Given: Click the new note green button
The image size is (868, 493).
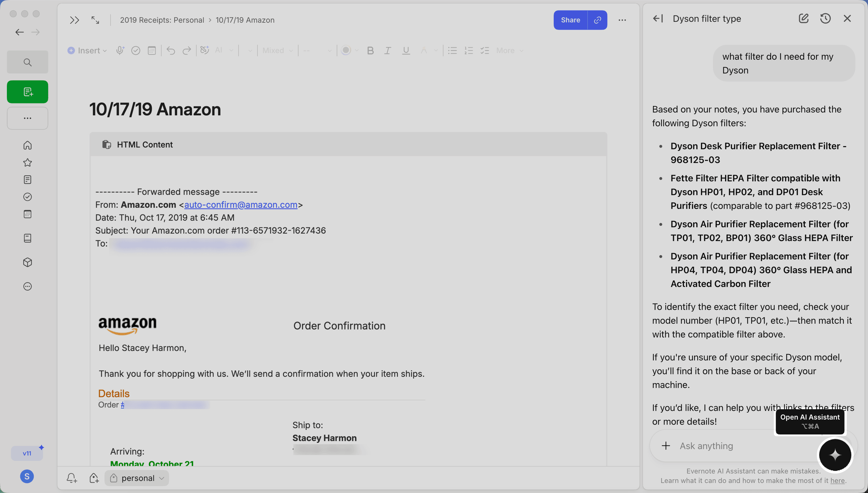Looking at the screenshot, I should tap(27, 92).
